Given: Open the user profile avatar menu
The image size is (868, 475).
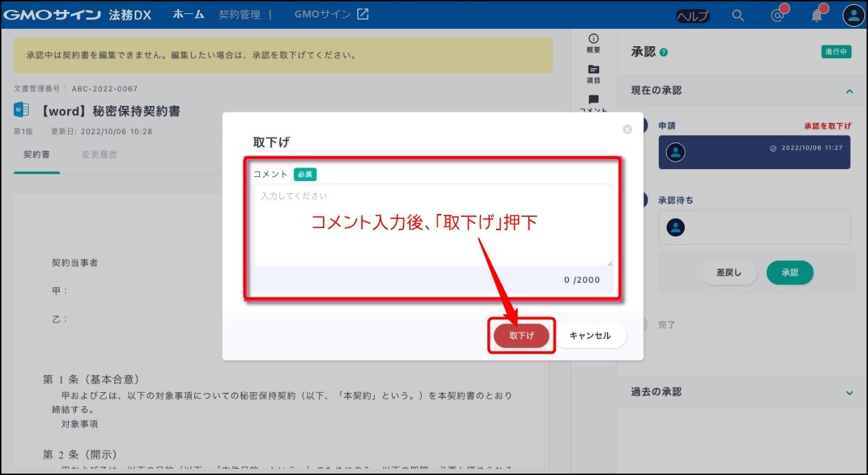Looking at the screenshot, I should pos(853,15).
